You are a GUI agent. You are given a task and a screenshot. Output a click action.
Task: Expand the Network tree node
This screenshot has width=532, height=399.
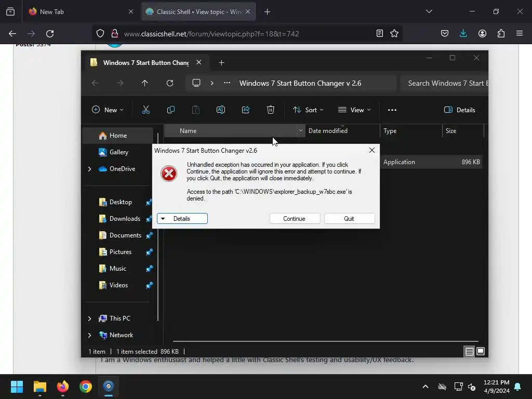pos(89,335)
